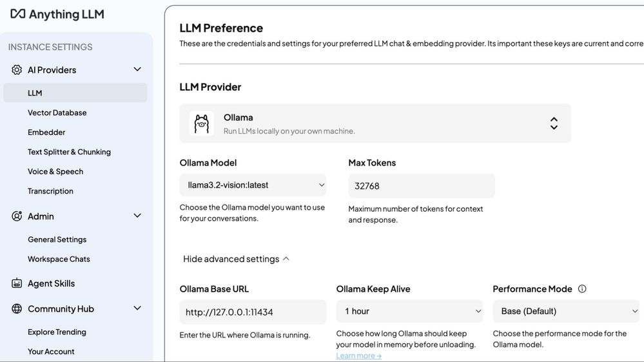Image resolution: width=644 pixels, height=362 pixels.
Task: Click the Ollama llama logo icon
Action: point(202,123)
